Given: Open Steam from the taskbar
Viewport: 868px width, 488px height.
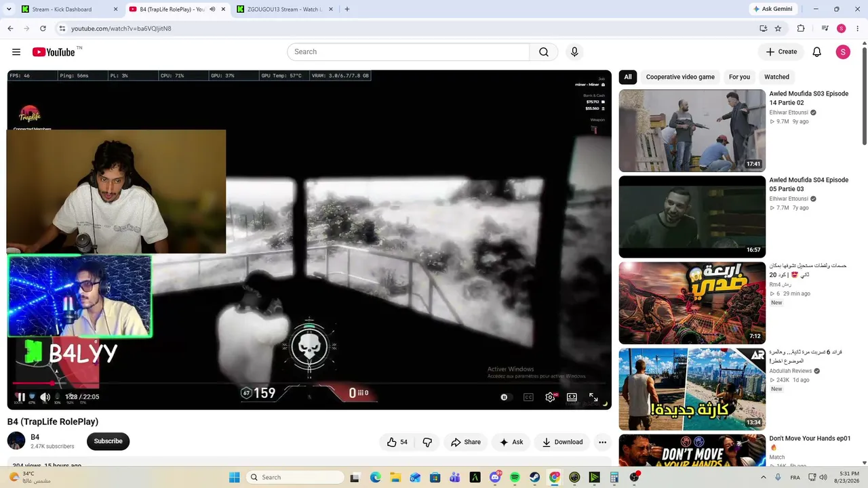Looking at the screenshot, I should click(535, 477).
